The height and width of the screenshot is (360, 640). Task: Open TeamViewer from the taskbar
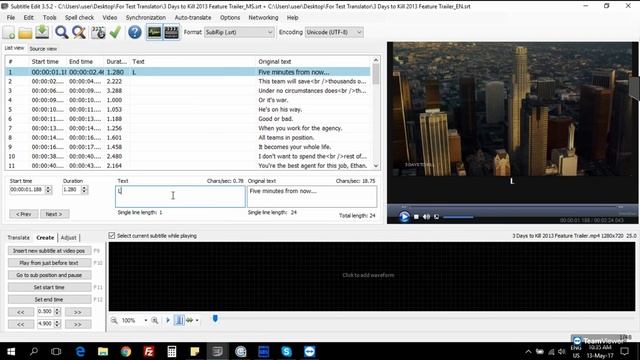click(309, 351)
